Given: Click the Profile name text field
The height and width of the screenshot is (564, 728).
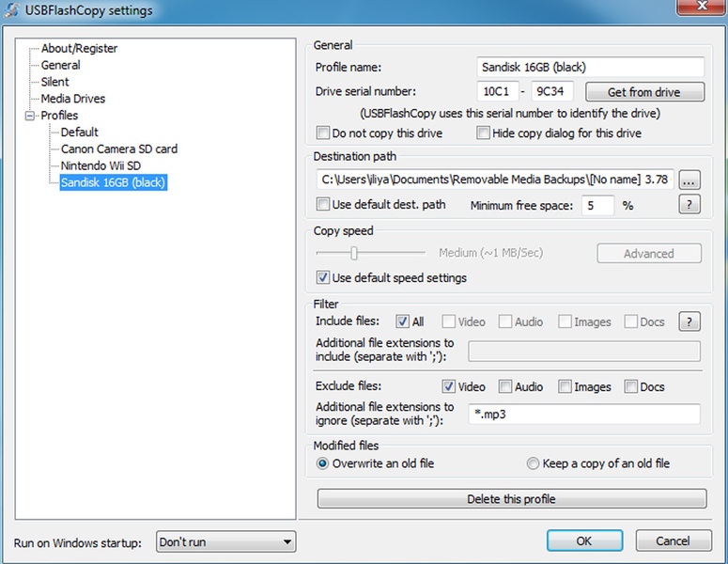Looking at the screenshot, I should coord(590,67).
